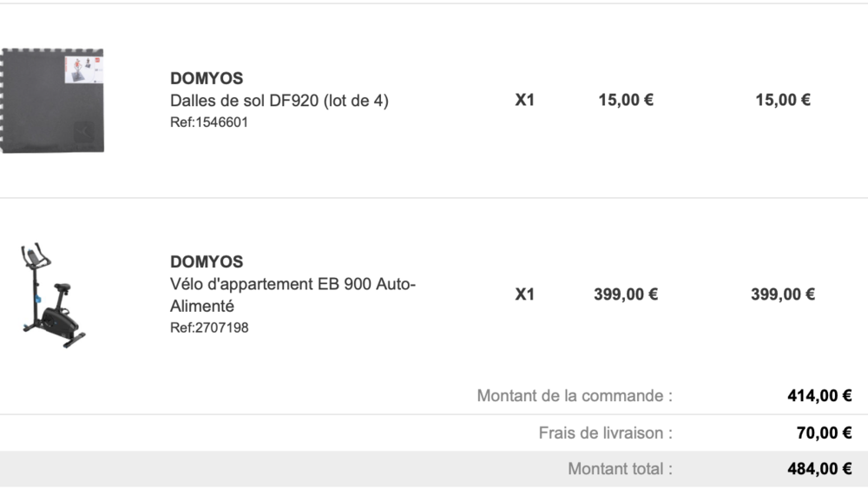
Task: Select reference number Ref:2707198
Action: click(x=209, y=328)
